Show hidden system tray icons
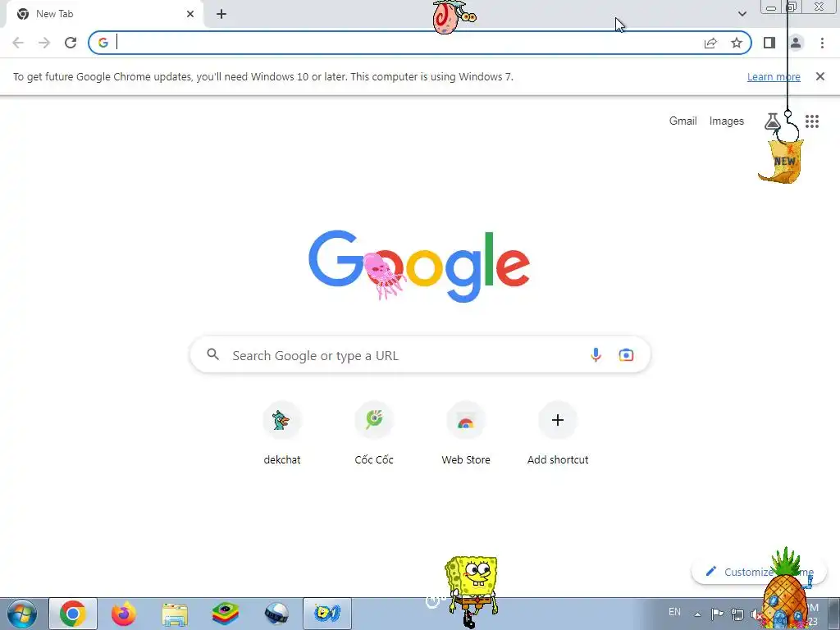Image resolution: width=840 pixels, height=630 pixels. point(697,614)
